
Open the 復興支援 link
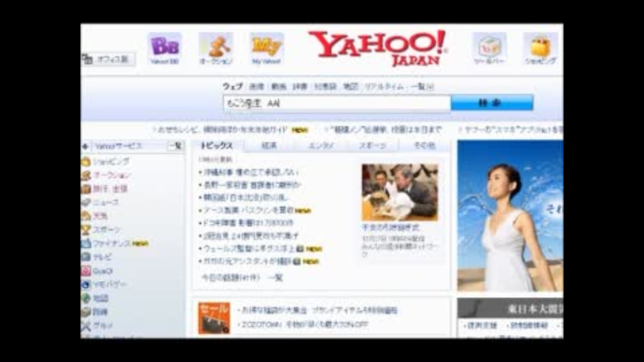pyautogui.click(x=482, y=326)
